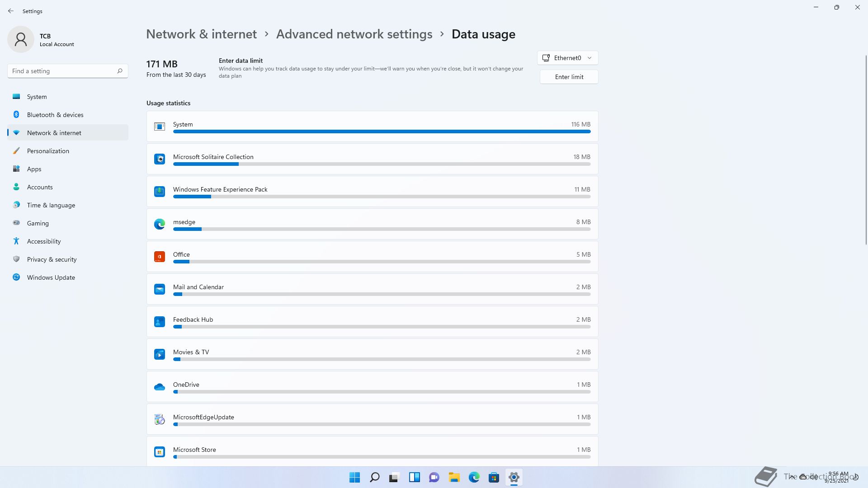Click the Windows Feature Experience Pack label

tap(220, 189)
